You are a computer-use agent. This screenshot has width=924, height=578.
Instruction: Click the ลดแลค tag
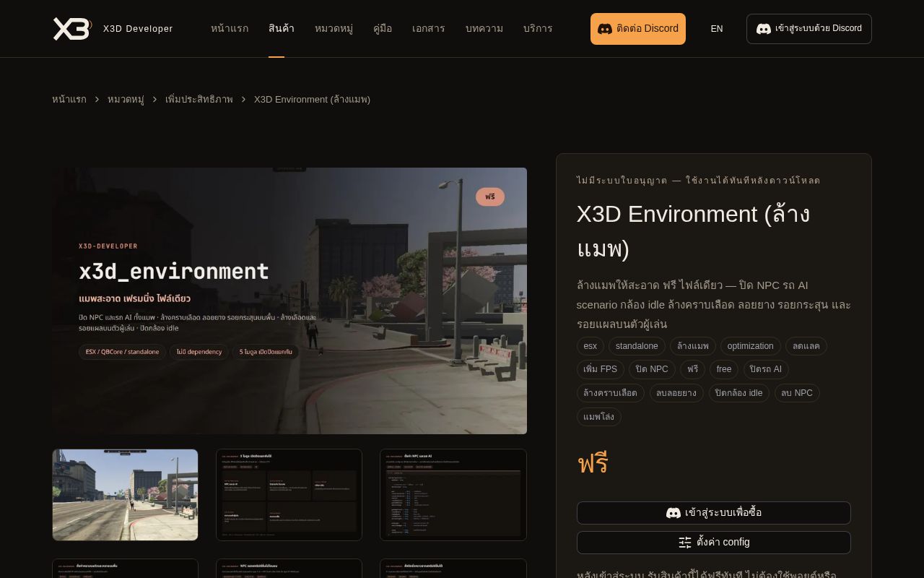[x=806, y=346]
